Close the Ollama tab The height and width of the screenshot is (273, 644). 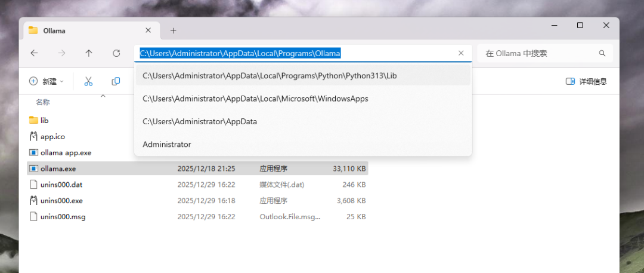148,30
